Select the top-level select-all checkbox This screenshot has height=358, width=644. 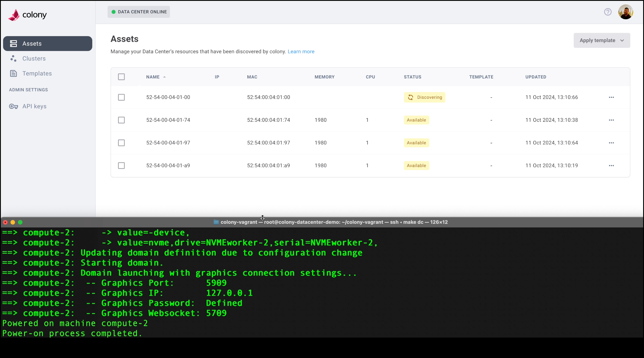click(x=121, y=77)
